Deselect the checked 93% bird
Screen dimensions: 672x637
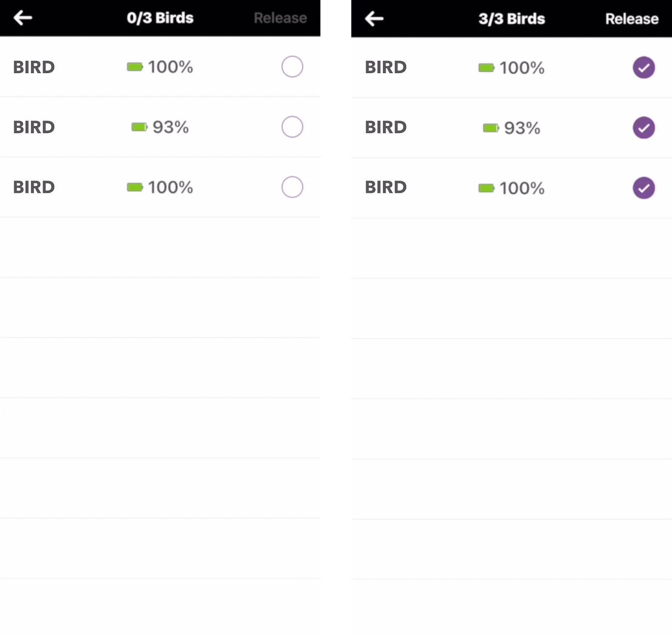point(643,128)
